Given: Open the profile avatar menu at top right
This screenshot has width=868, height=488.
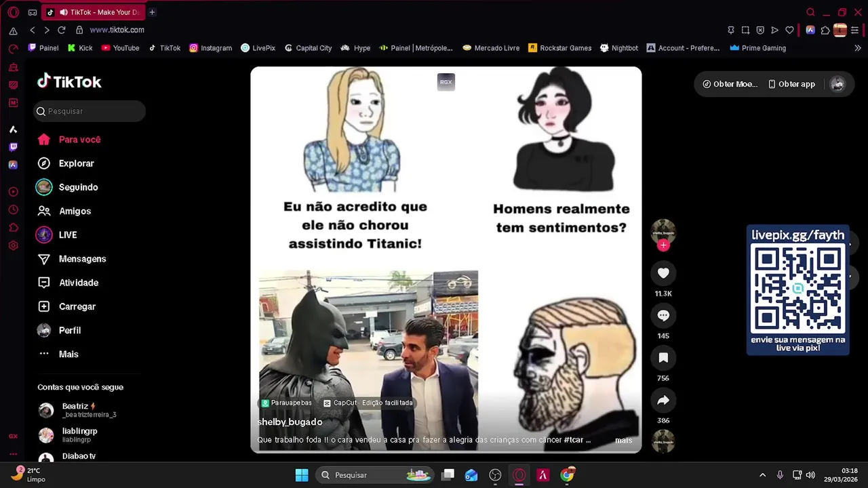Looking at the screenshot, I should 837,84.
